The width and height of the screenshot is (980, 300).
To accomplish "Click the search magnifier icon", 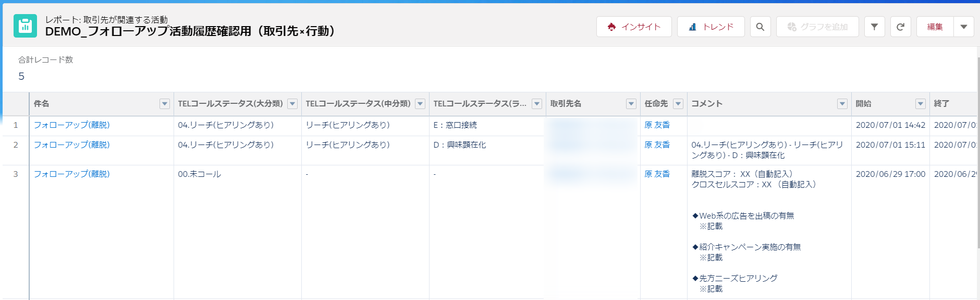I will coord(760,27).
